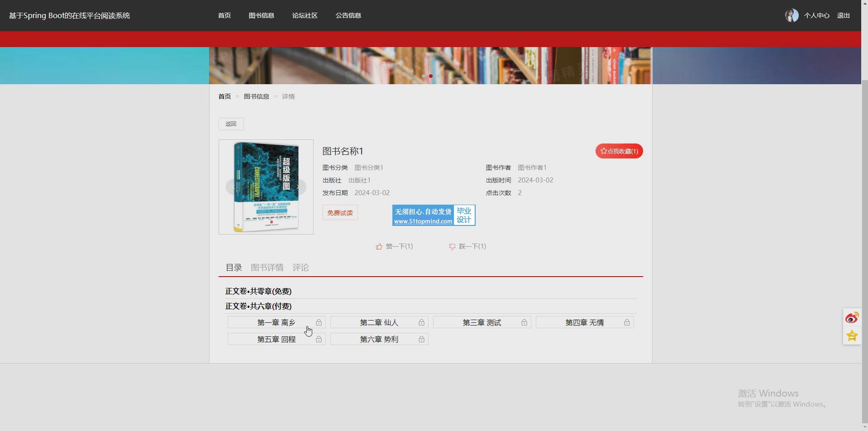868x431 pixels.
Task: Click the 点我收藏(1) button
Action: click(x=619, y=151)
